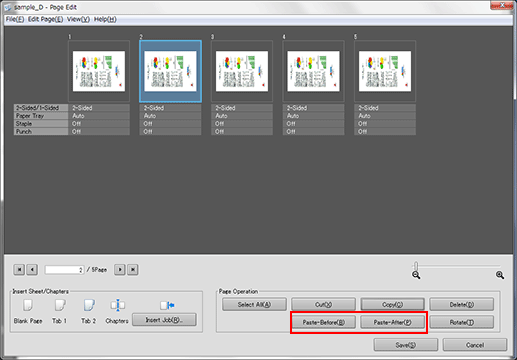Insert a Tab 2 sheet
The width and height of the screenshot is (517, 360).
tap(89, 305)
